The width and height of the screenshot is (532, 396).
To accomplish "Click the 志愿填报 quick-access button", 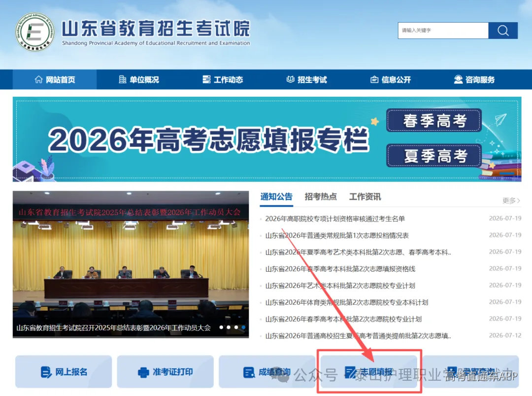I will (x=369, y=372).
